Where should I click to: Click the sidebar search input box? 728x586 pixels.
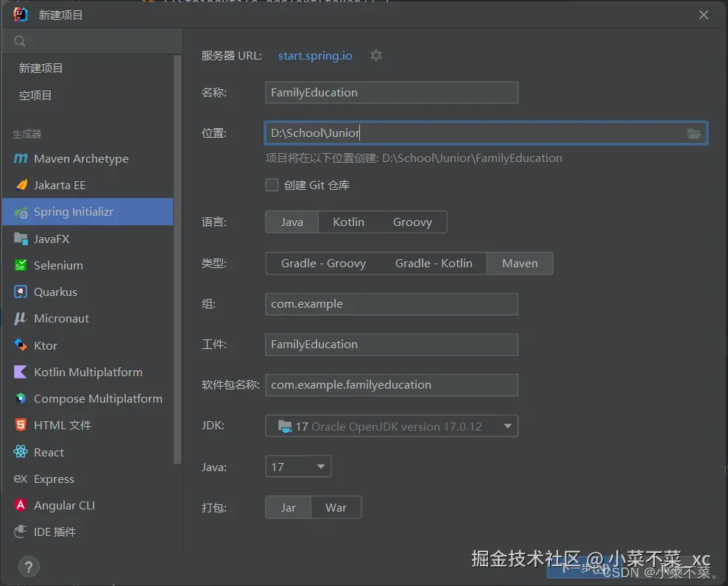coord(93,41)
